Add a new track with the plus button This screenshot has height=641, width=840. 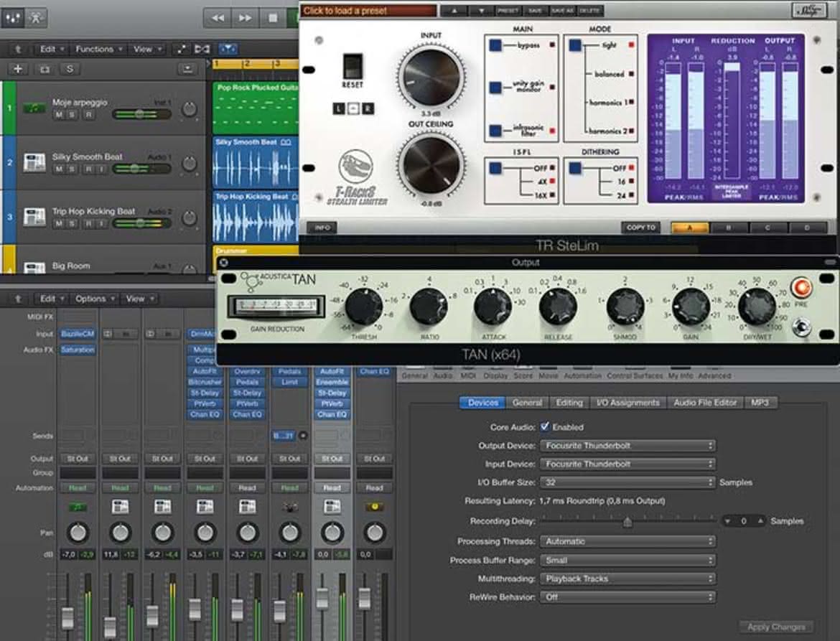tap(18, 68)
